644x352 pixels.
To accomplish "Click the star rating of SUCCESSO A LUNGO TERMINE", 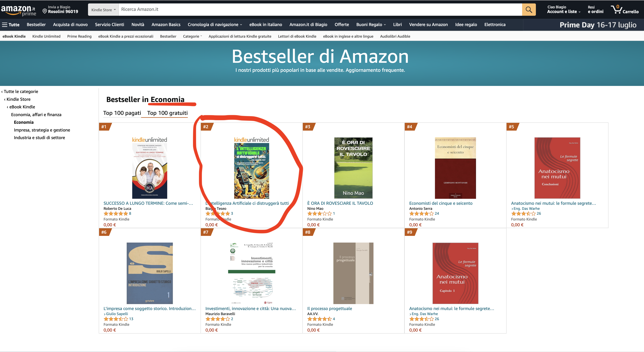I will 116,213.
